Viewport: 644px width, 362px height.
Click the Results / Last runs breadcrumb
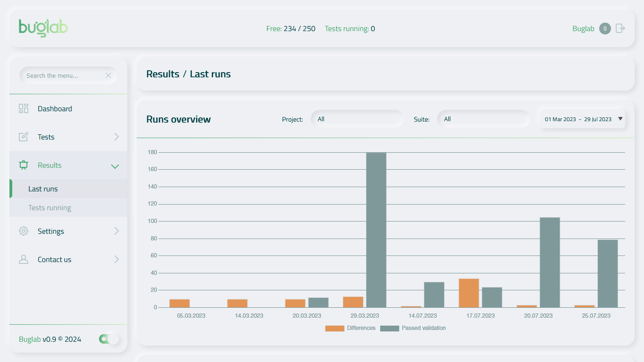(189, 74)
